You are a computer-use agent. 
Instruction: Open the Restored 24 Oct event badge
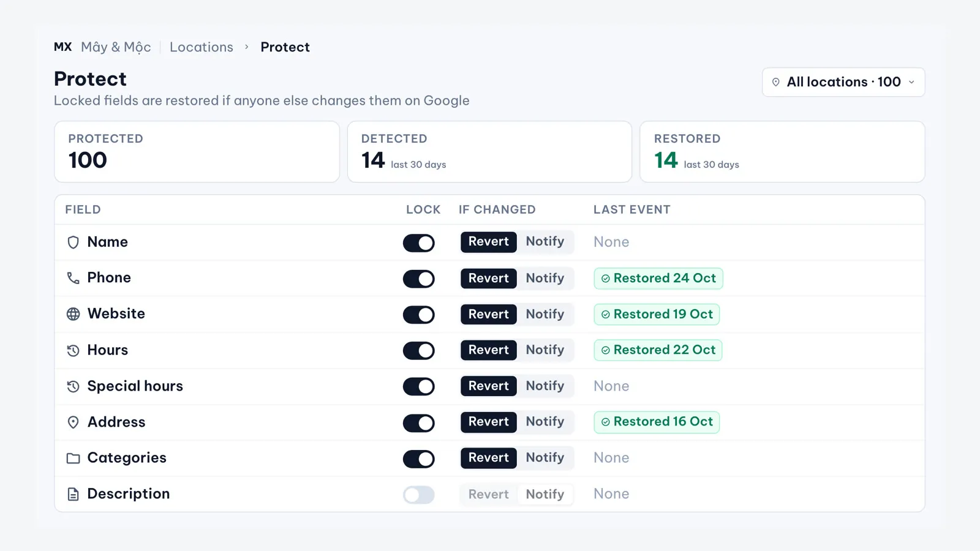(x=658, y=278)
